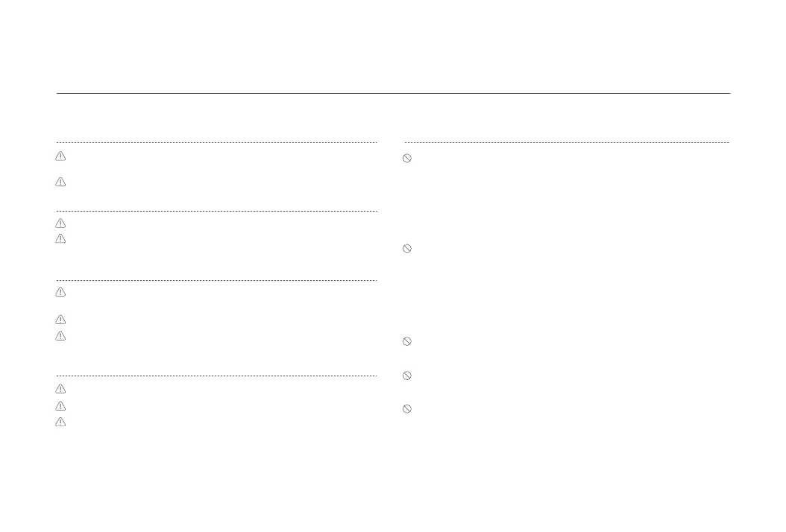The width and height of the screenshot is (786, 532).
Task: Click the last warning triangle in the third left section
Action: (x=61, y=336)
